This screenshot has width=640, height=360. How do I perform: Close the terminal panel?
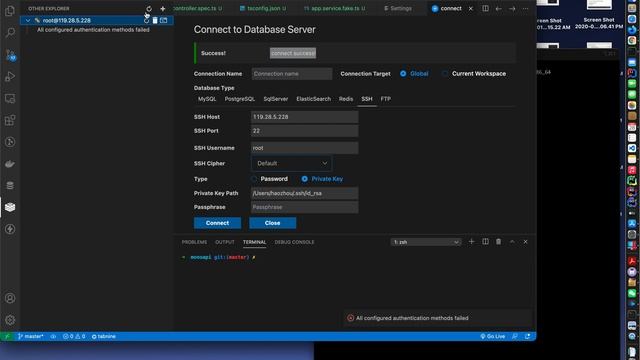[525, 242]
